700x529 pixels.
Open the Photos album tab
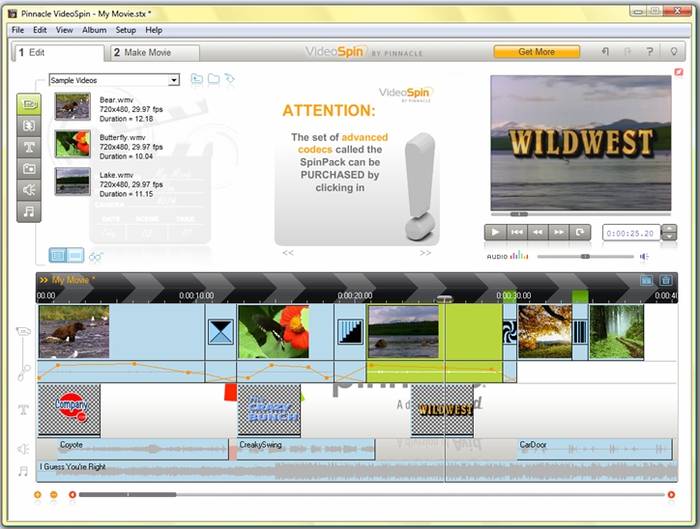point(29,168)
